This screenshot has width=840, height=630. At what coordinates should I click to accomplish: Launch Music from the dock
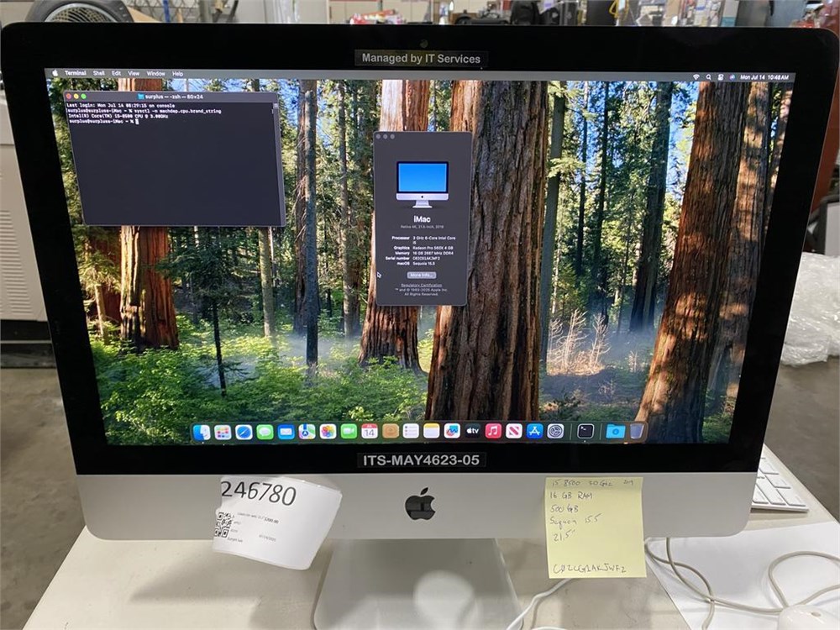tap(493, 432)
